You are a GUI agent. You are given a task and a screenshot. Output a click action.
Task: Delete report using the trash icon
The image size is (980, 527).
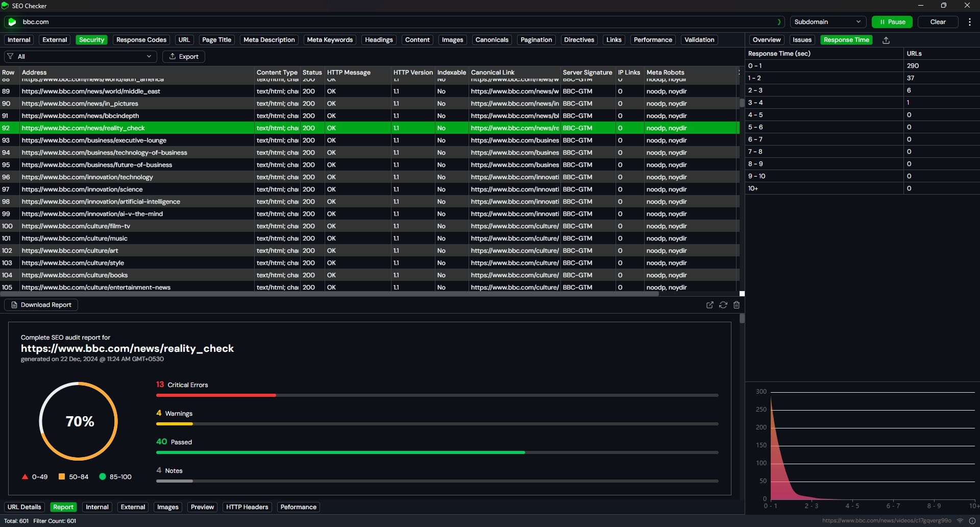[x=737, y=305]
